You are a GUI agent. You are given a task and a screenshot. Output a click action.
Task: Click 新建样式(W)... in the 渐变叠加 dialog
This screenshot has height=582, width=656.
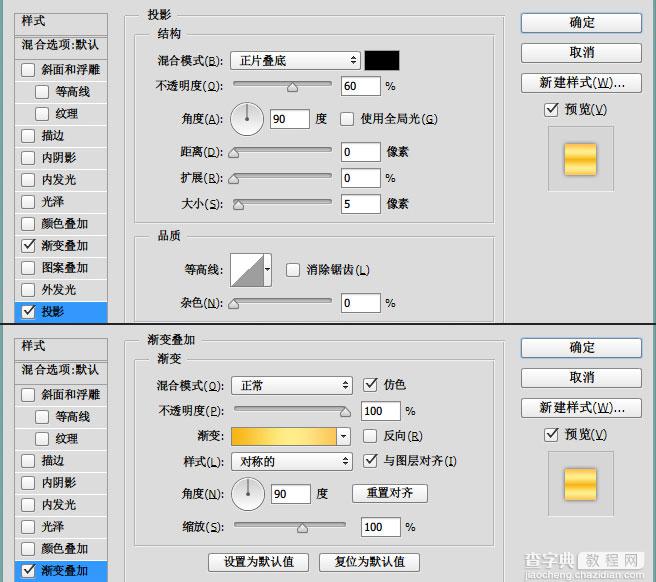(581, 408)
